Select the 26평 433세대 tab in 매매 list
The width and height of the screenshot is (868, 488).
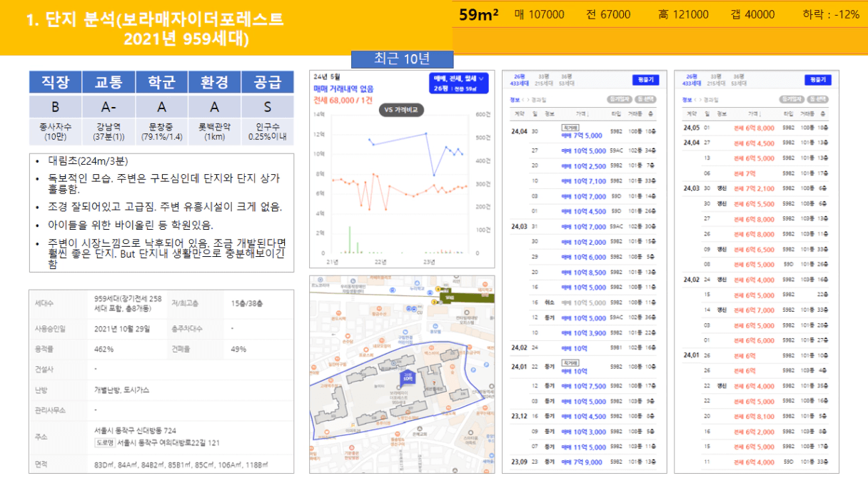point(520,80)
